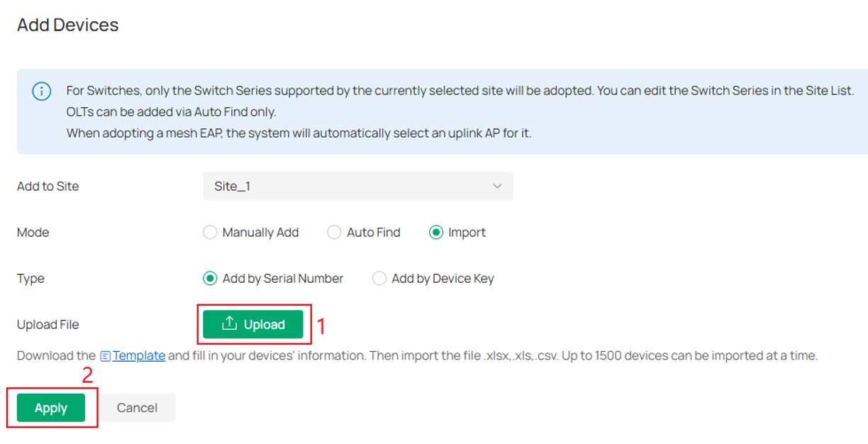The height and width of the screenshot is (444, 868).
Task: Select the Import mode radio button
Action: coord(436,233)
